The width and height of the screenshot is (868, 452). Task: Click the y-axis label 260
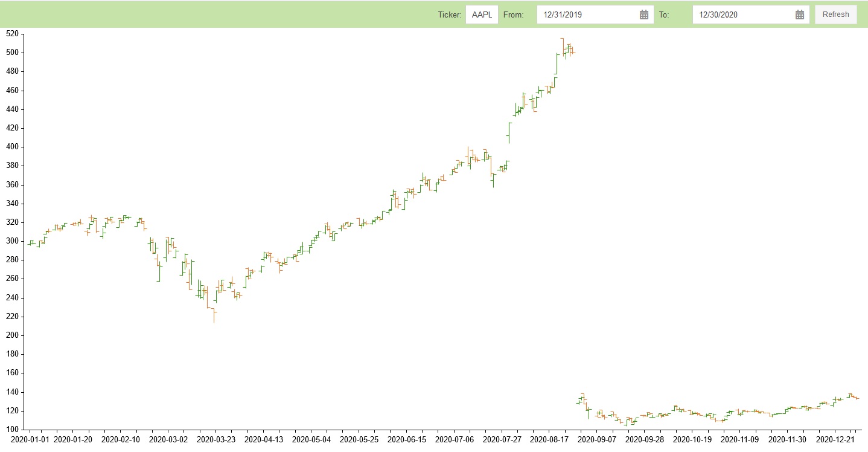click(12, 279)
